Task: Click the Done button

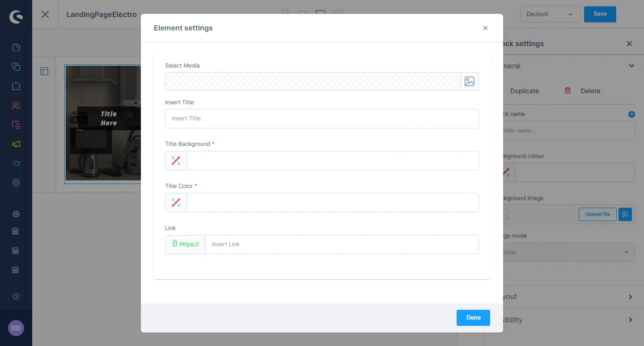Action: pos(473,318)
